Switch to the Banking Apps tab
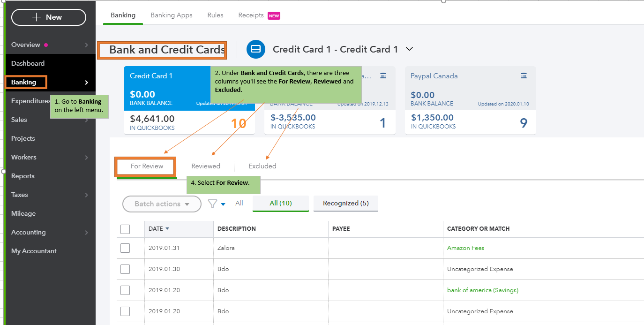The image size is (644, 325). point(172,15)
